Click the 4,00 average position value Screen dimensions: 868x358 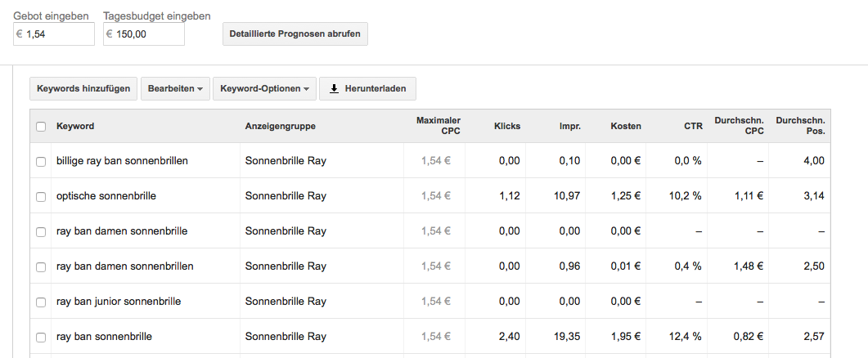tap(814, 161)
